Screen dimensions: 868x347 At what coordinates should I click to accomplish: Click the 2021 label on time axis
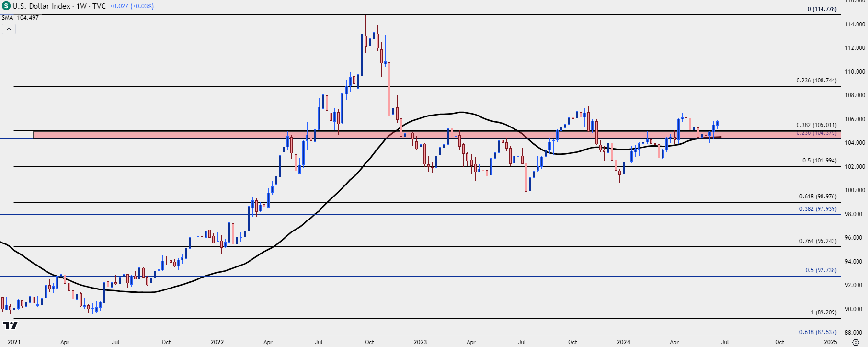[x=14, y=342]
